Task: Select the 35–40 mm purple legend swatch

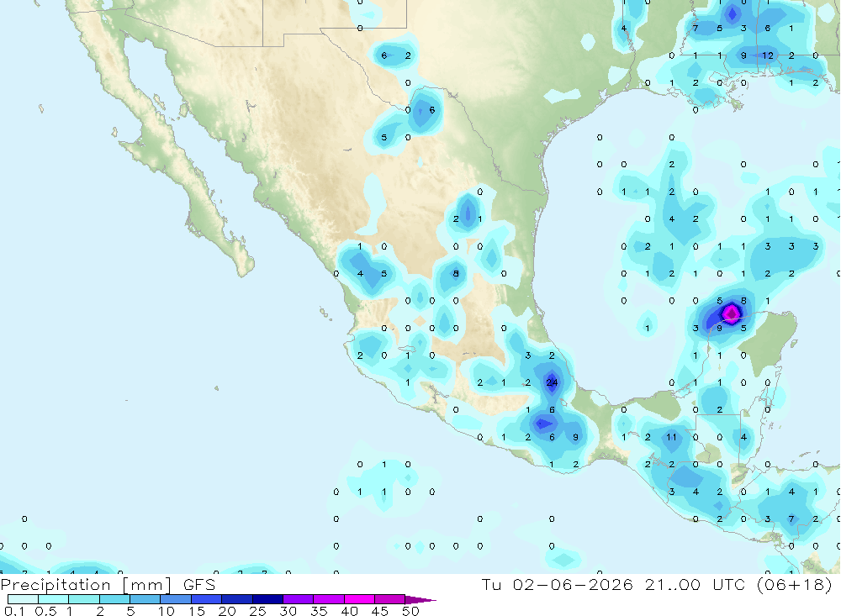Action: click(328, 599)
